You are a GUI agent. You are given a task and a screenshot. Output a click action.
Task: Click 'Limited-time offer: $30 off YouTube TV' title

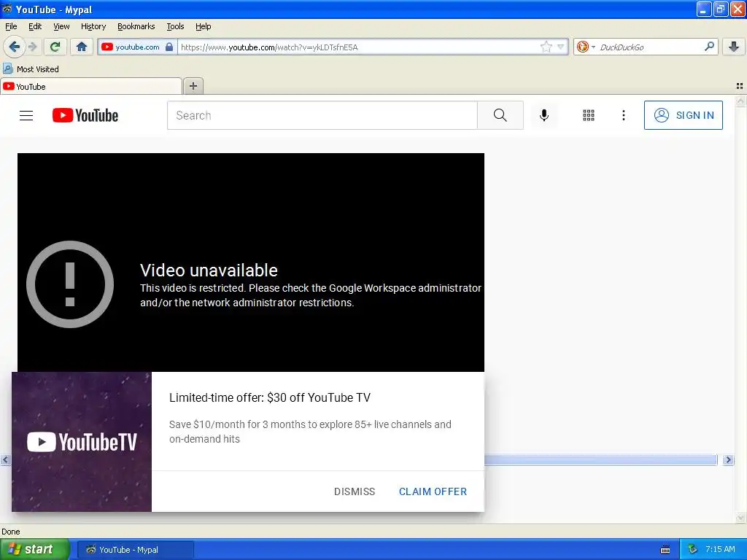(270, 397)
